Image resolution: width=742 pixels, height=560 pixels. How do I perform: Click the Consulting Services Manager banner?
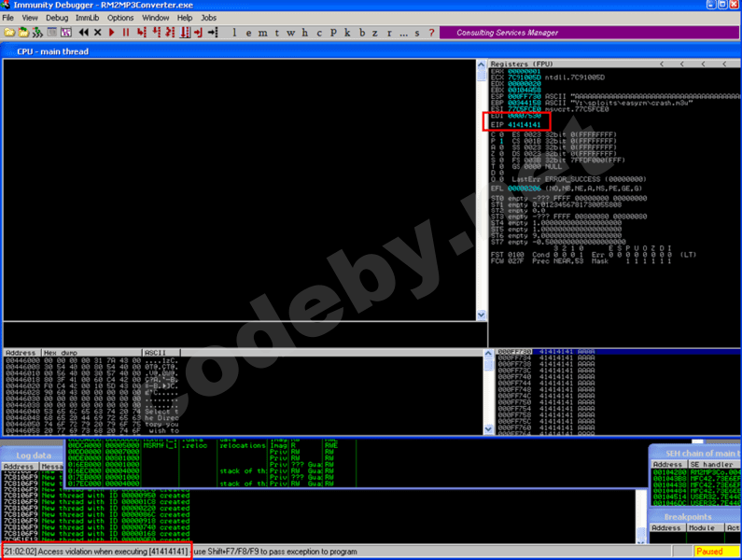pos(507,33)
